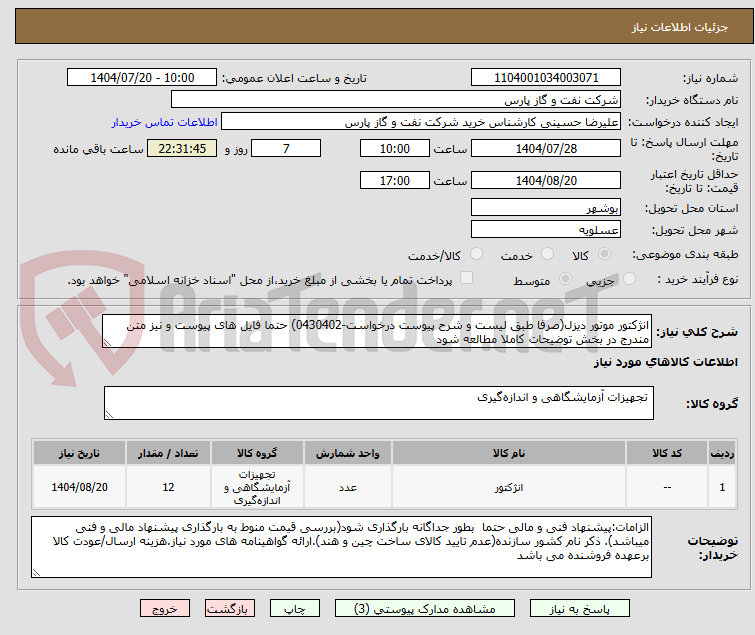Click the واحد شمارش column header
The image size is (755, 635).
click(x=348, y=453)
